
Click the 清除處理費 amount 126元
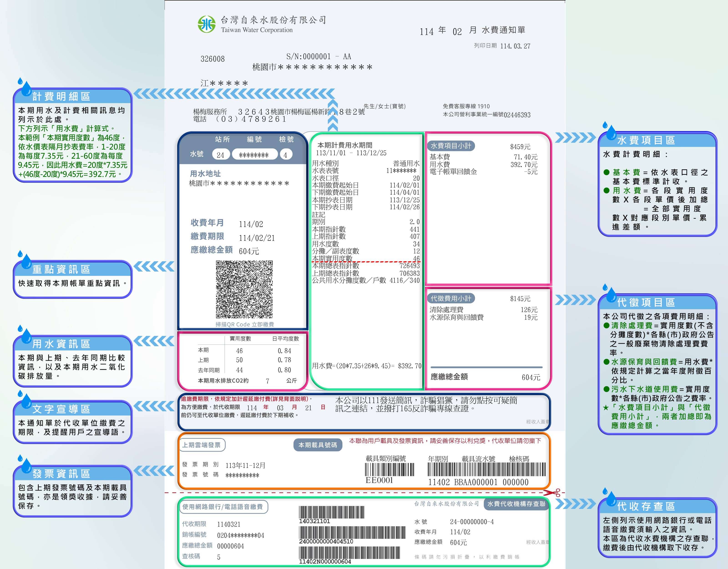coord(529,310)
